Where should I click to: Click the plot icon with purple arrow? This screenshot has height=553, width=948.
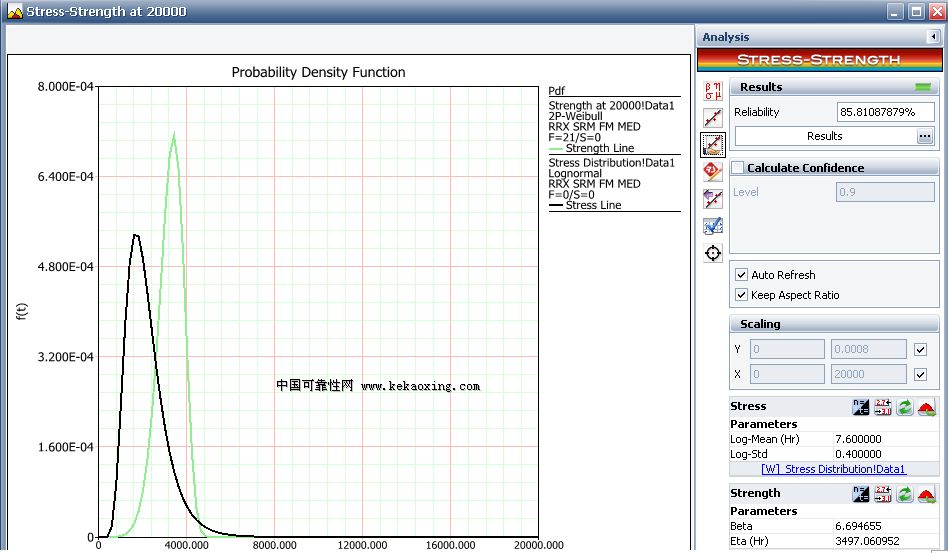pos(713,199)
